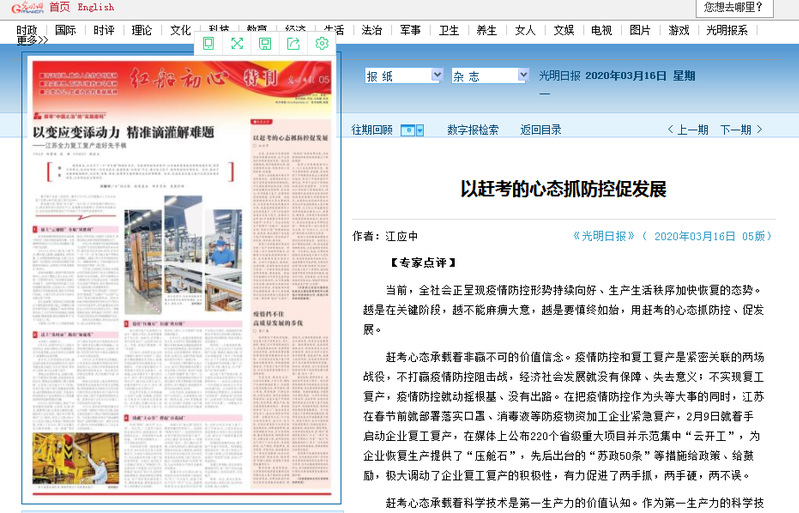Open the 图片 channel
This screenshot has width=799, height=513.
[x=640, y=30]
